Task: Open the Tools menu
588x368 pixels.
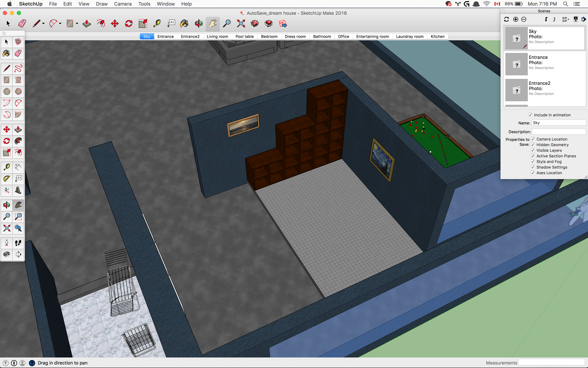Action: point(144,4)
